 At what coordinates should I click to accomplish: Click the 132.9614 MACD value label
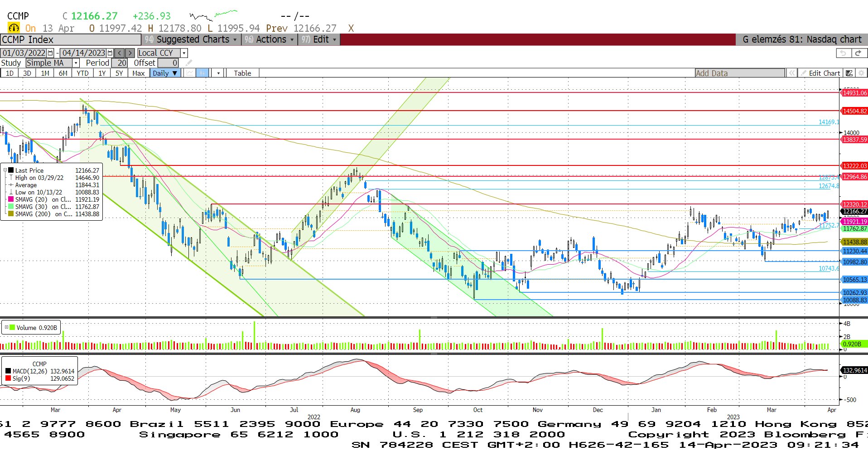[x=854, y=370]
